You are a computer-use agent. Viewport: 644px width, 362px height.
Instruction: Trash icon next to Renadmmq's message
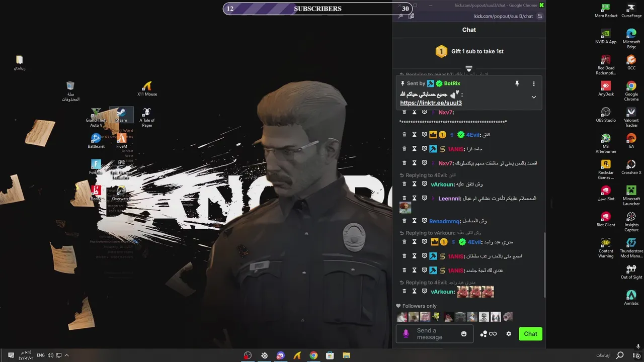pyautogui.click(x=404, y=221)
